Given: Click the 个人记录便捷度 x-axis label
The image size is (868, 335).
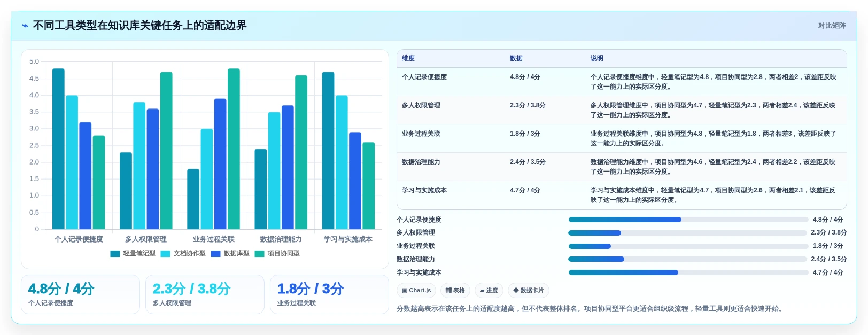Looking at the screenshot, I should [x=79, y=239].
